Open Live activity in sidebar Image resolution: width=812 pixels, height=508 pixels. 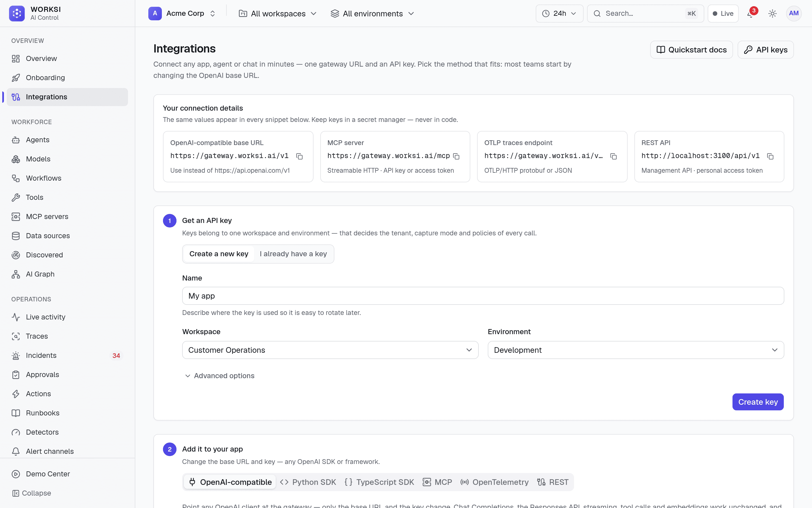[67, 317]
